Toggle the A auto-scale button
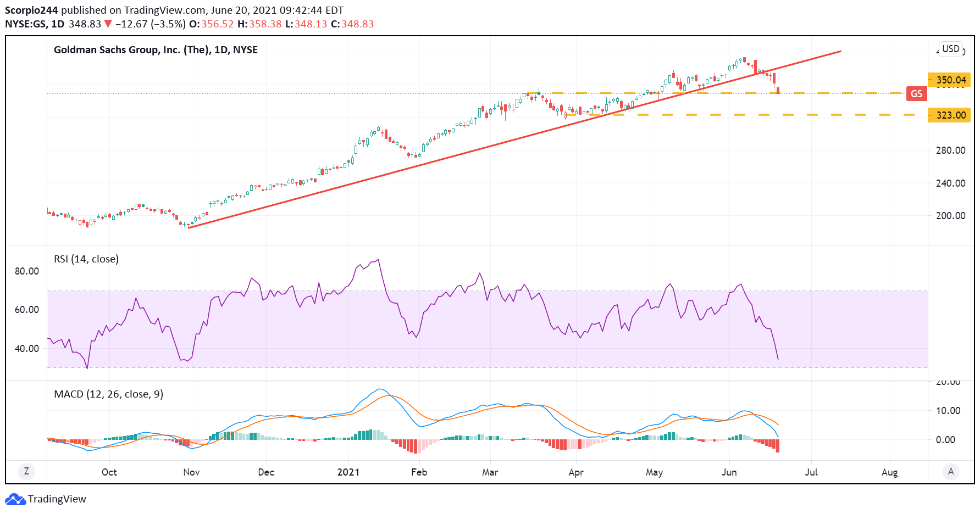Viewport: 980px width, 514px height. click(x=951, y=471)
